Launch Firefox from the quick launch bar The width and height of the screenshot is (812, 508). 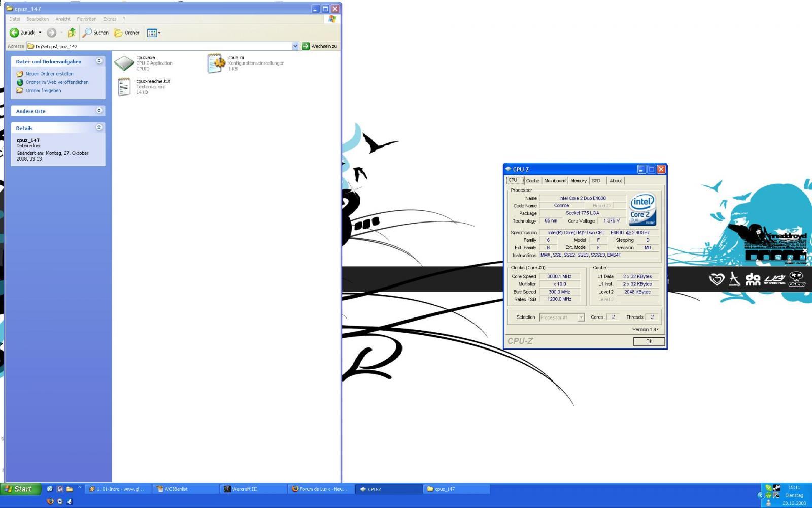pyautogui.click(x=50, y=501)
